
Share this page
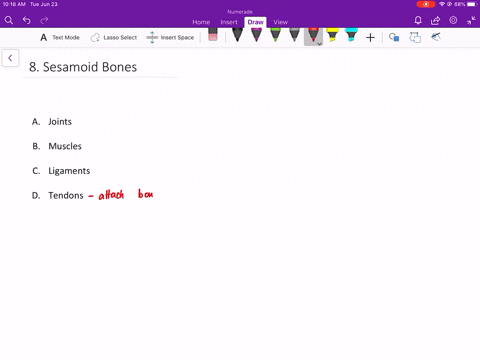pyautogui.click(x=435, y=21)
